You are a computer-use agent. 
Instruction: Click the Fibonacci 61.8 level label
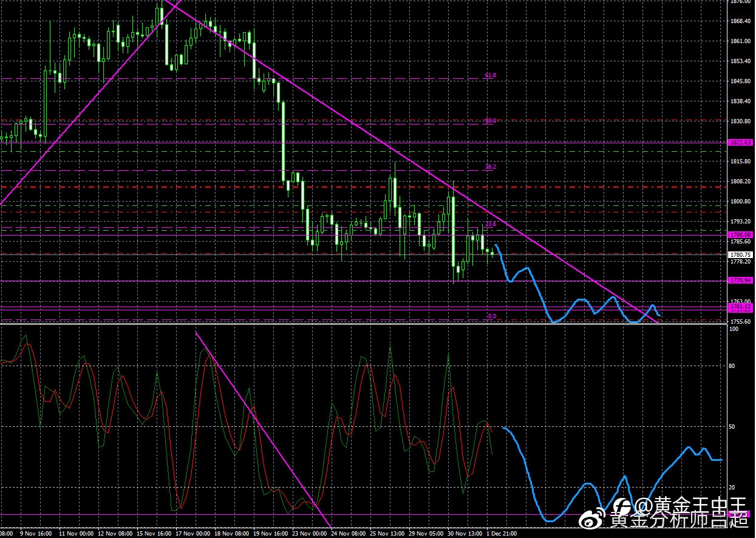pyautogui.click(x=491, y=75)
